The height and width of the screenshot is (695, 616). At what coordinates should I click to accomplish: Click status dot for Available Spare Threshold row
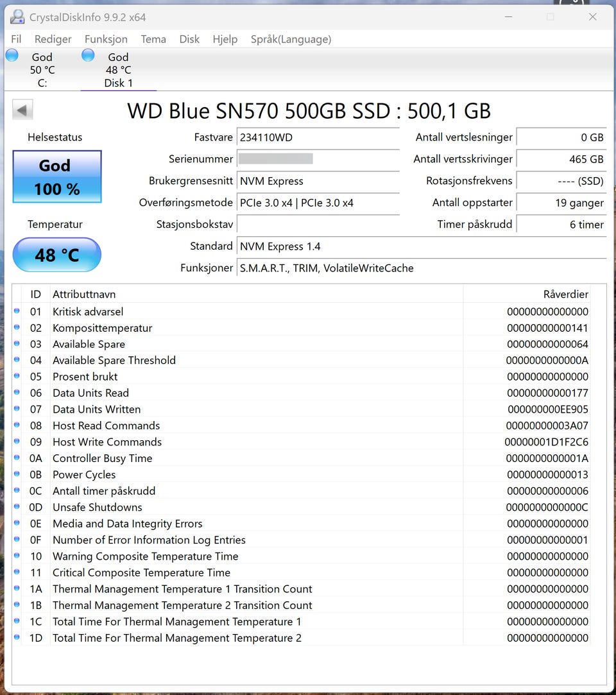[17, 360]
